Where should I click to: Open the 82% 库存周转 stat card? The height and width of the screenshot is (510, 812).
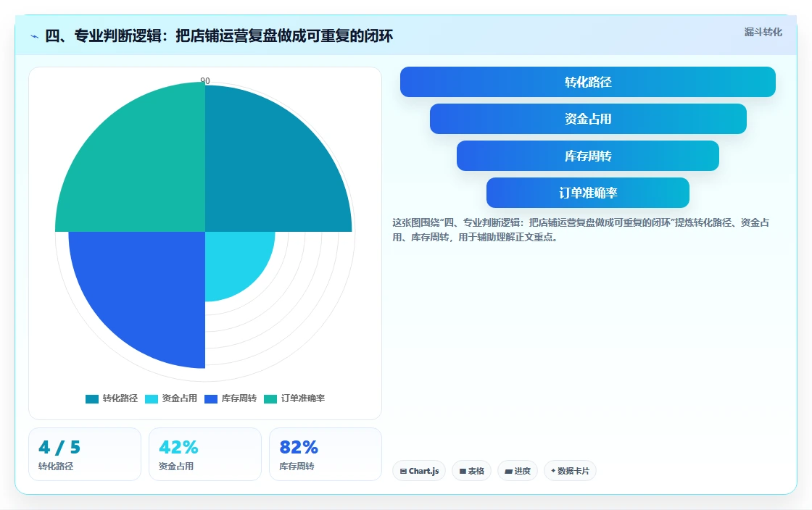pos(326,454)
